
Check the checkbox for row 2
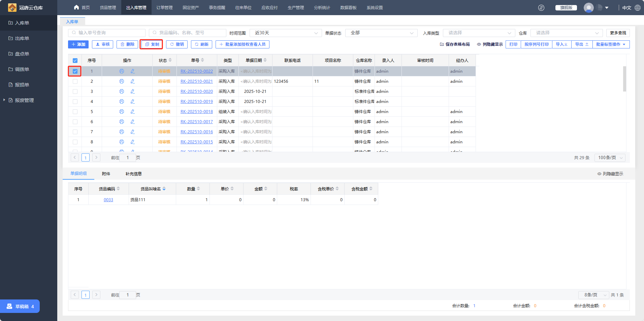coord(75,81)
